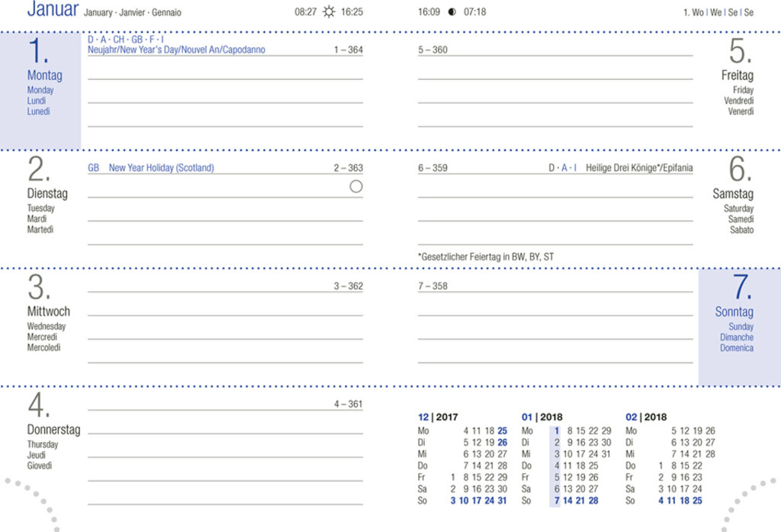Click Sunday 4 in February 2018 mini calendar
Image resolution: width=781 pixels, height=532 pixels.
click(x=661, y=501)
